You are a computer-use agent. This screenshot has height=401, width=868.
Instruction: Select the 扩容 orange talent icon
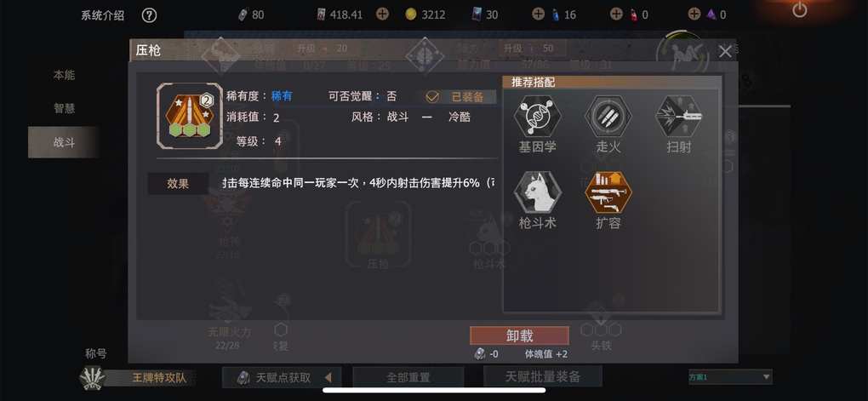(608, 192)
